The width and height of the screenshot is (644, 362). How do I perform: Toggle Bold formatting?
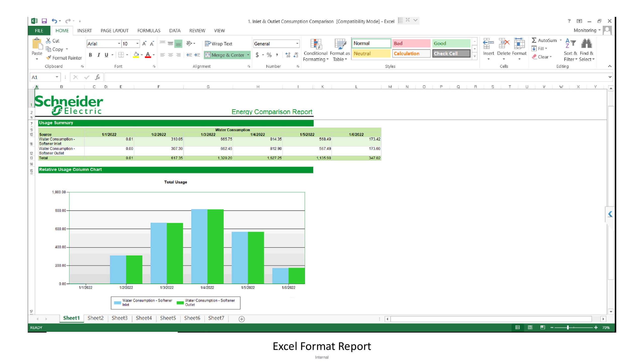90,55
